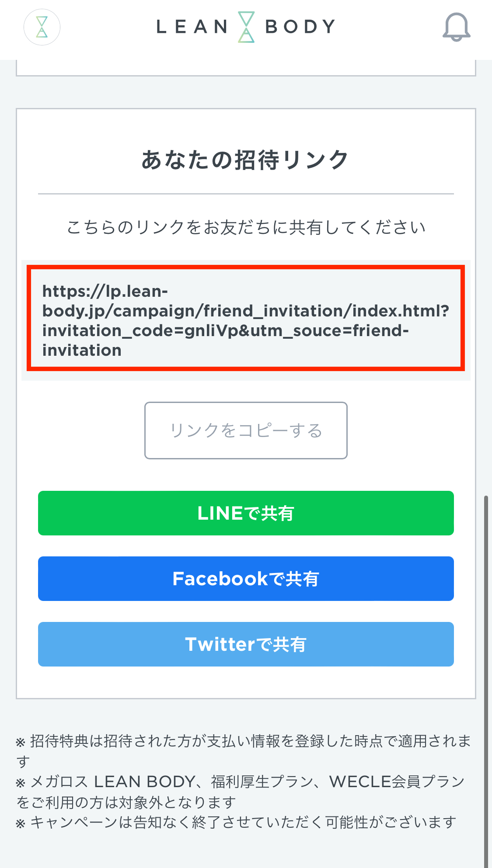The width and height of the screenshot is (492, 868).
Task: Click the LEAN word in header
Action: click(x=192, y=27)
